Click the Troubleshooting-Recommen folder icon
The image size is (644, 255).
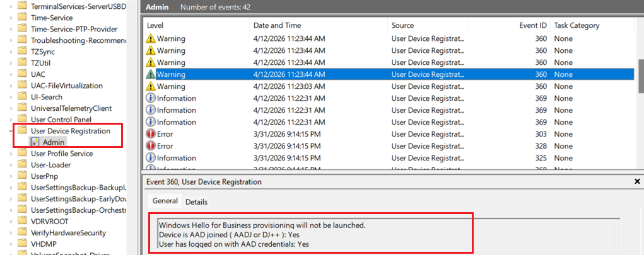coord(23,40)
